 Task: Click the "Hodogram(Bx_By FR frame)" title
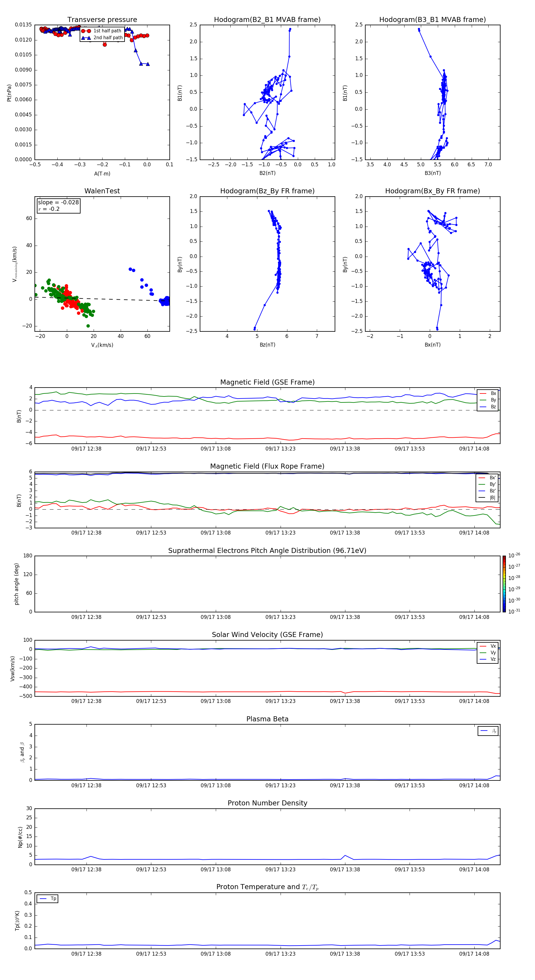[432, 191]
